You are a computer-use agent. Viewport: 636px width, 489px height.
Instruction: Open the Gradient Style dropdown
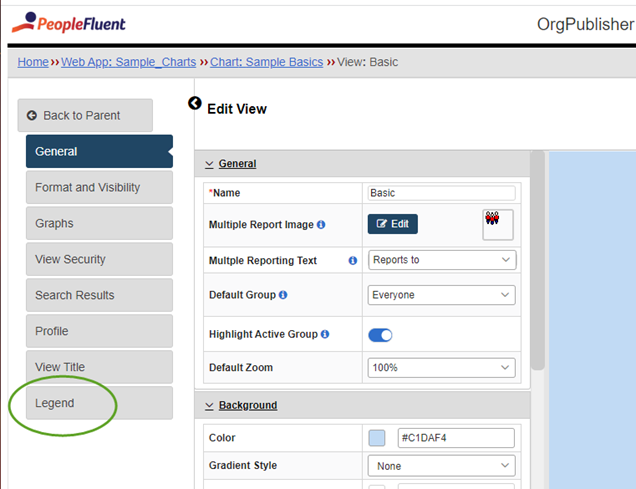coord(442,466)
